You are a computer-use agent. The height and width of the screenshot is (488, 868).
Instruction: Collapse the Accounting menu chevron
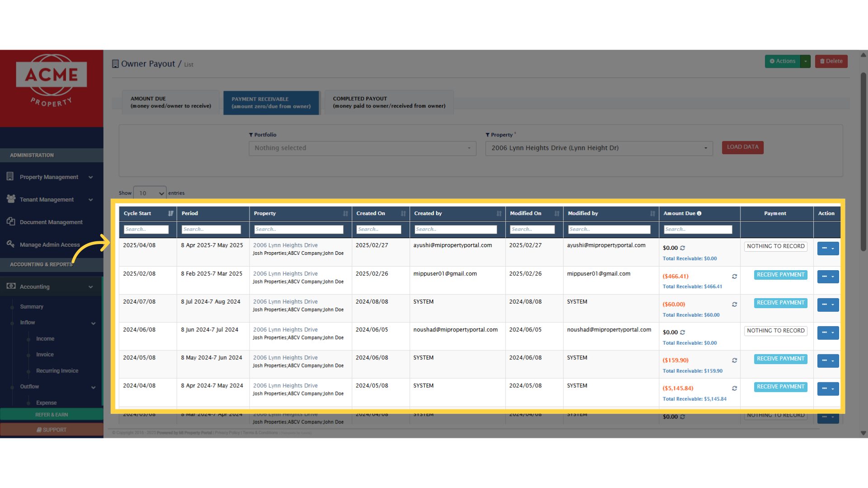91,287
